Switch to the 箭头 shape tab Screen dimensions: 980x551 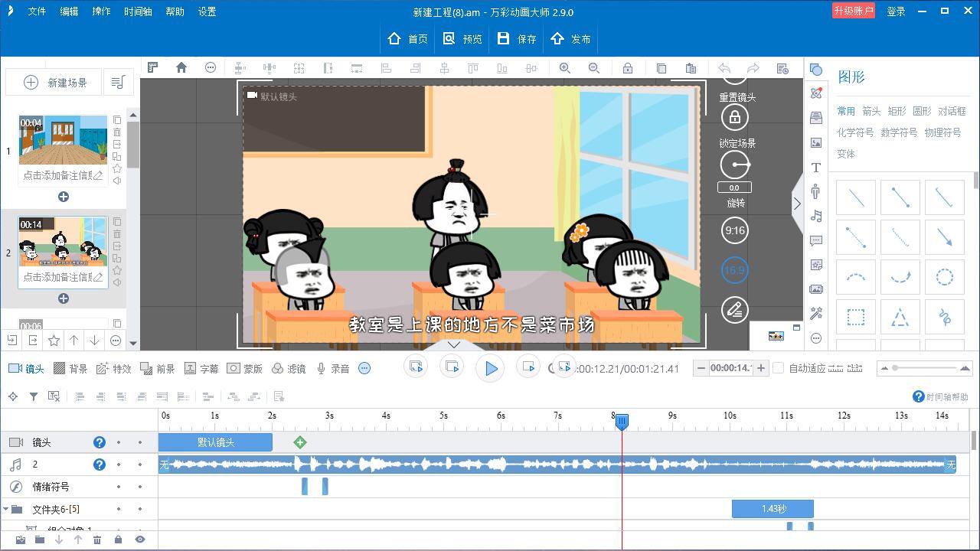pos(871,111)
